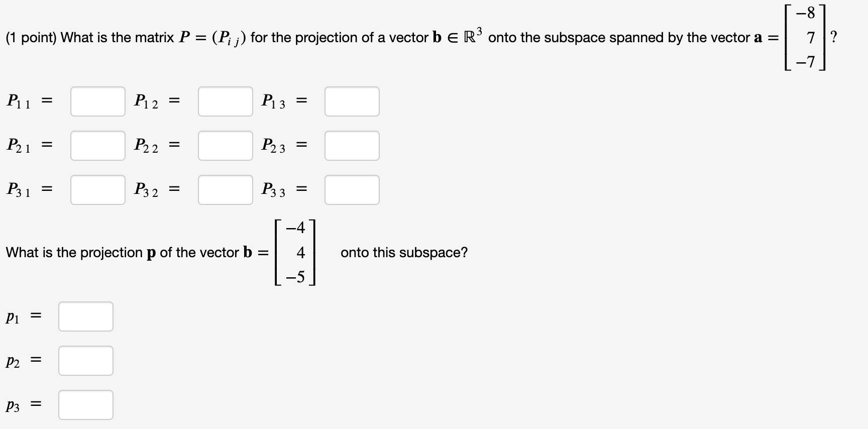Click the vector a column matrix
Screen dimensions: 868x429
(x=806, y=37)
